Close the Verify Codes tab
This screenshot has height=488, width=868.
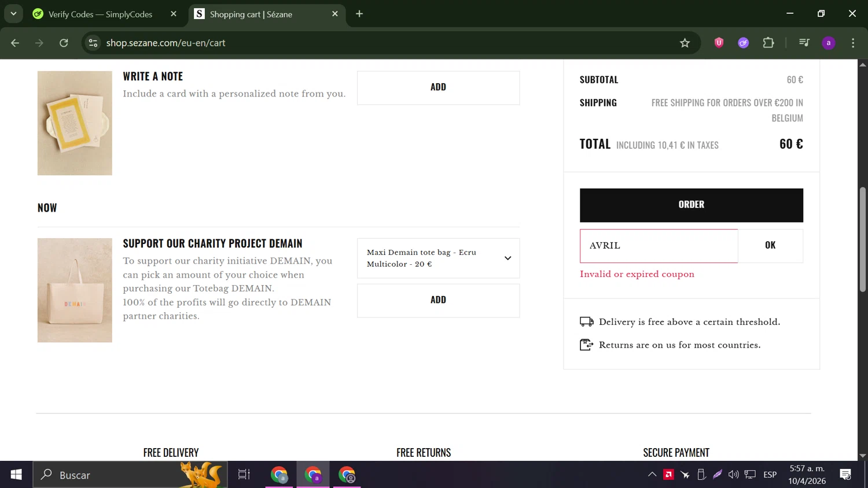[x=174, y=14]
